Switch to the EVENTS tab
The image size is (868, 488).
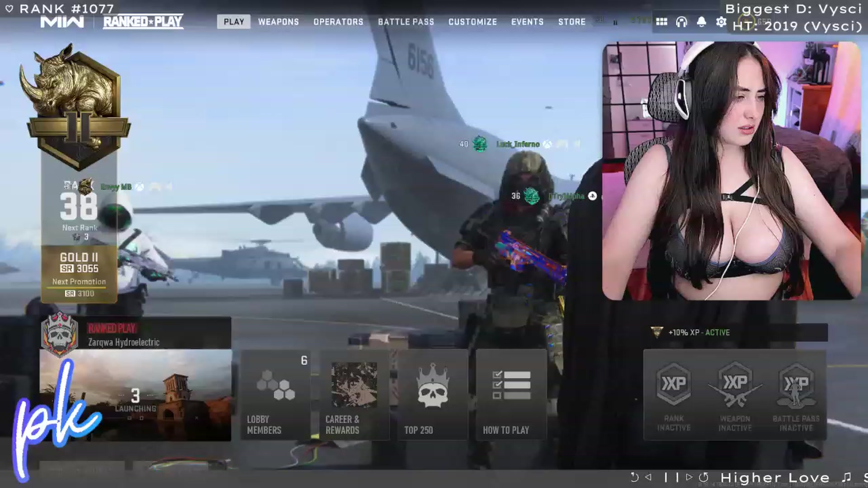(x=527, y=22)
